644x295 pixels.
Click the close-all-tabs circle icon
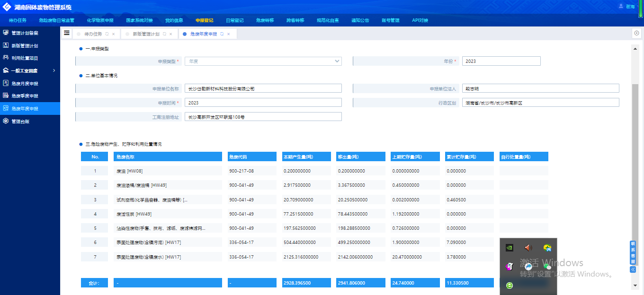[x=636, y=33]
